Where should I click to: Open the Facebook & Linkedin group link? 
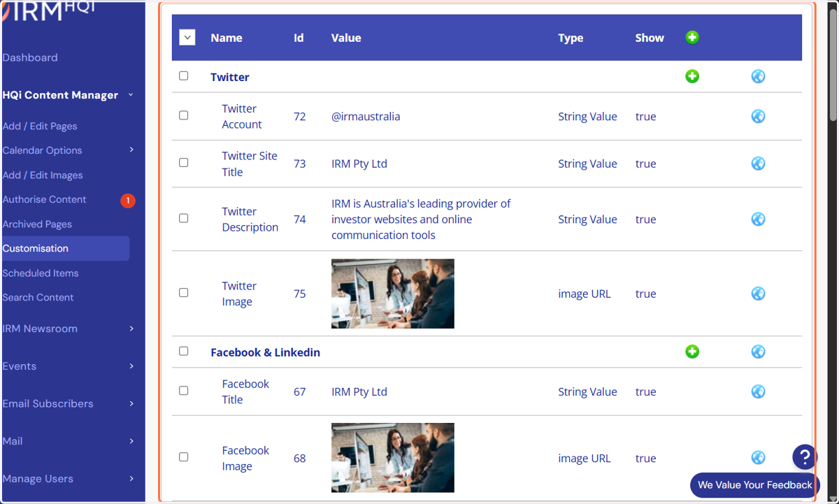tap(266, 352)
